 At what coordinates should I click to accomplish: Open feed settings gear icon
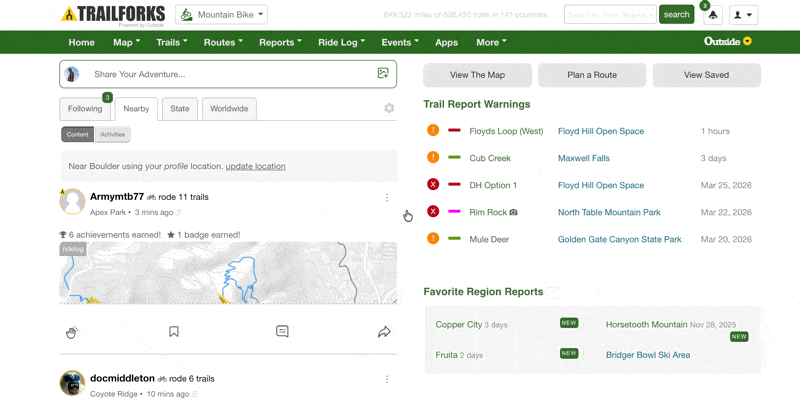389,109
